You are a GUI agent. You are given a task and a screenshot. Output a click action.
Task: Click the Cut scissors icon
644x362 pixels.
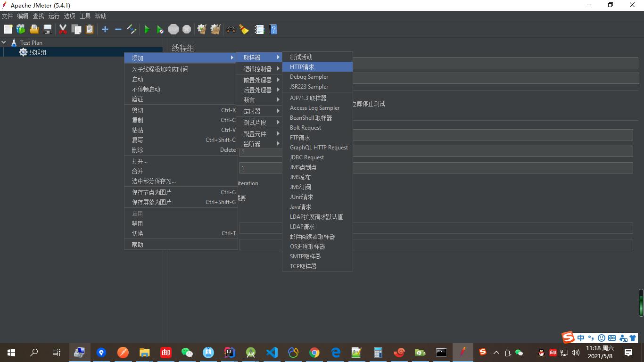pos(63,29)
